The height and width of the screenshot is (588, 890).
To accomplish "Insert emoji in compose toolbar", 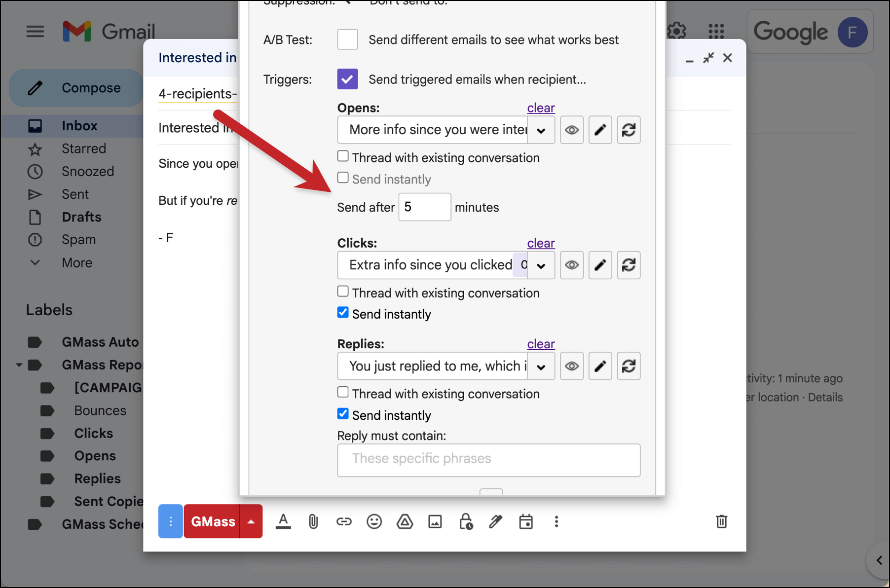I will 374,521.
